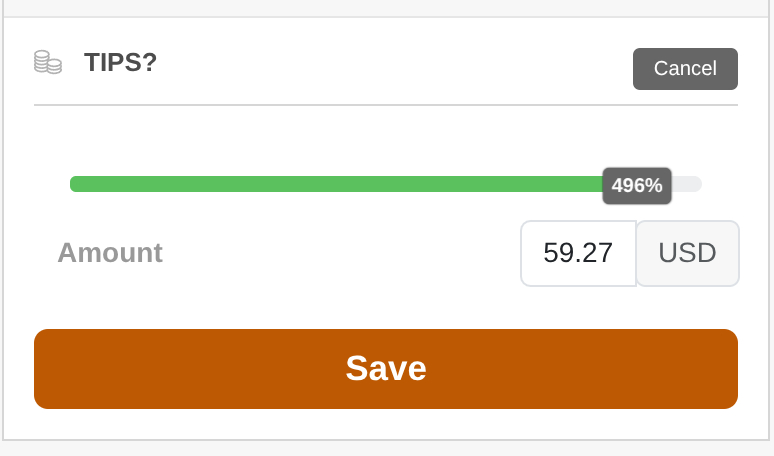The width and height of the screenshot is (774, 456).
Task: Click the slider track right of the 496% handle
Action: [x=688, y=184]
